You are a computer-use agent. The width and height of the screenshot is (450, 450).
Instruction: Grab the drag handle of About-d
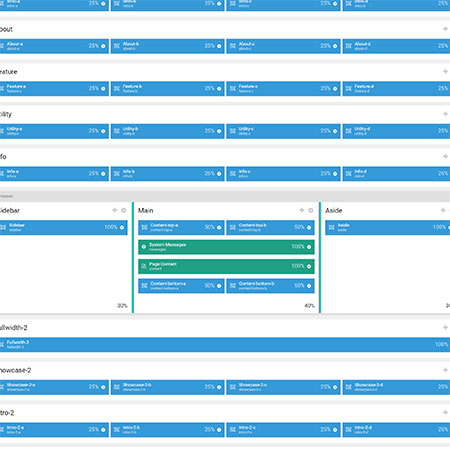click(x=348, y=46)
